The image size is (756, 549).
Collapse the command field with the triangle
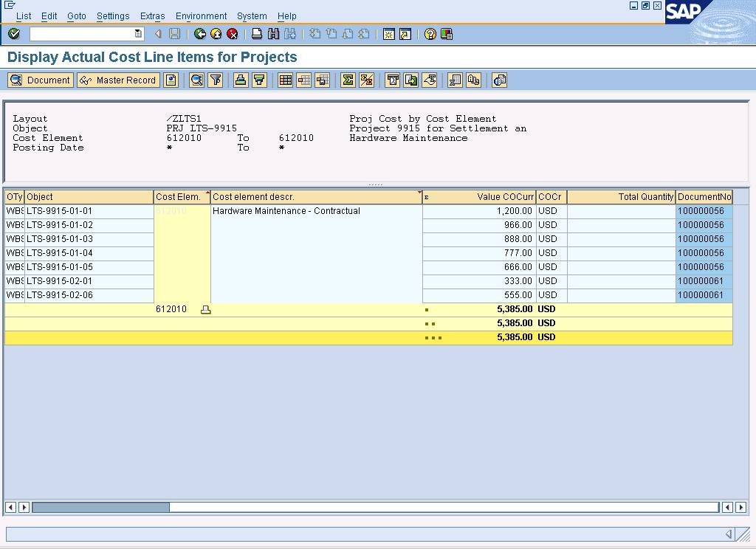click(158, 34)
